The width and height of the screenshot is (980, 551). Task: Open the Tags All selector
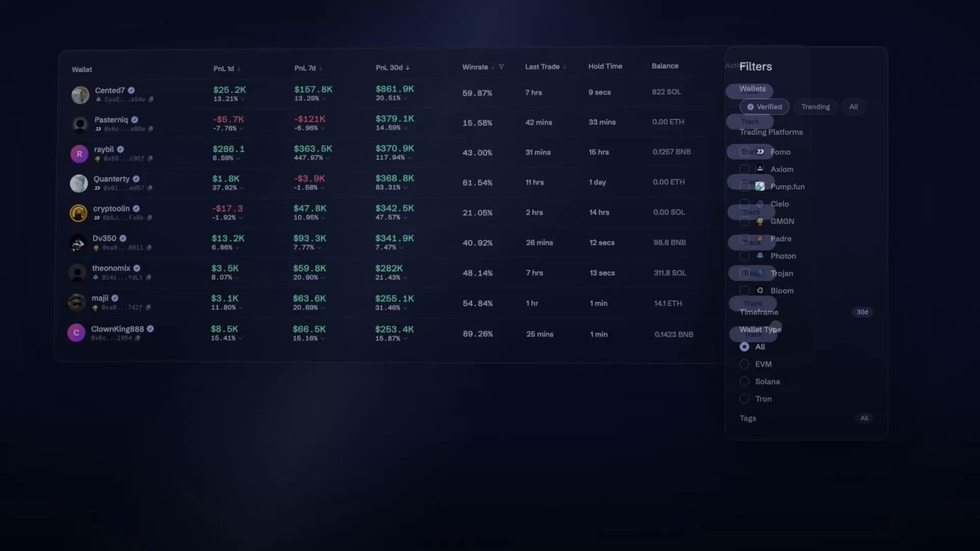pos(864,418)
